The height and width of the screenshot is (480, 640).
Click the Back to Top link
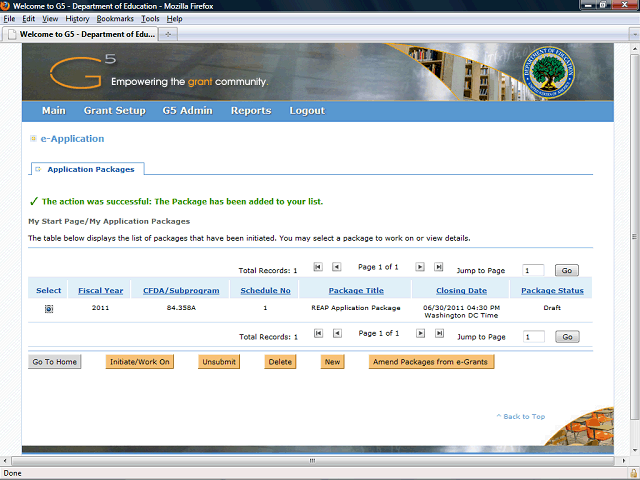point(521,416)
